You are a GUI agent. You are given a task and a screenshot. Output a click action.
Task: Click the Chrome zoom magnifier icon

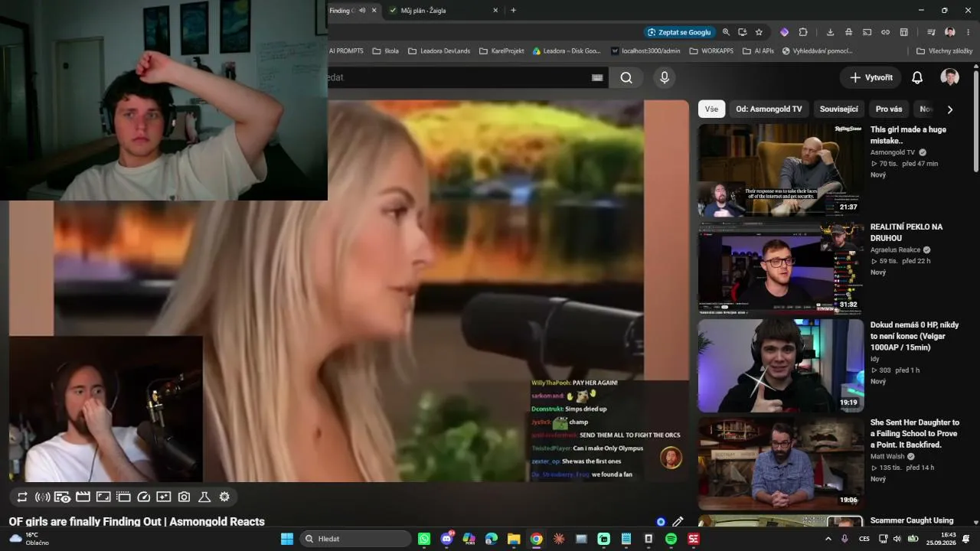pos(726,32)
